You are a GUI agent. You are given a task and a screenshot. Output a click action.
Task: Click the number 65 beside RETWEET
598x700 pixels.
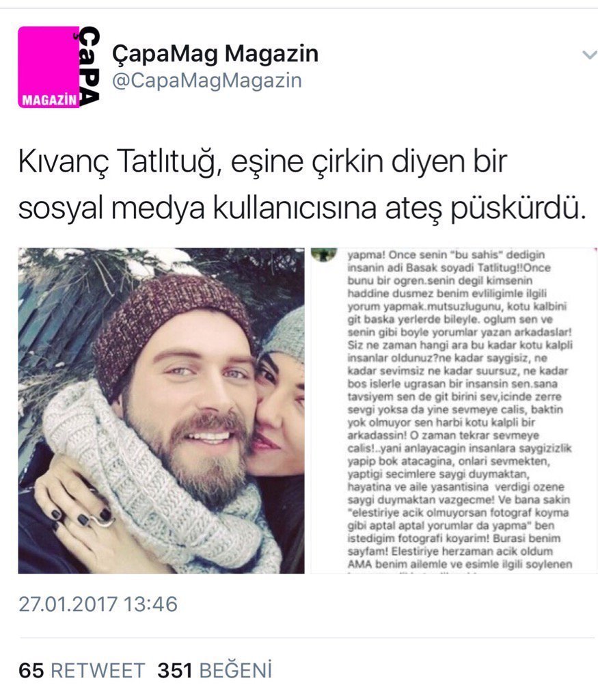[31, 671]
